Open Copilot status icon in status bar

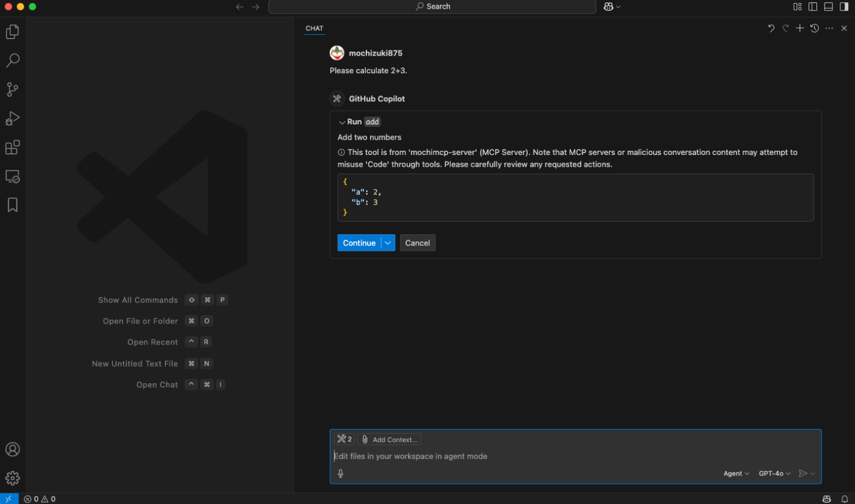point(827,499)
